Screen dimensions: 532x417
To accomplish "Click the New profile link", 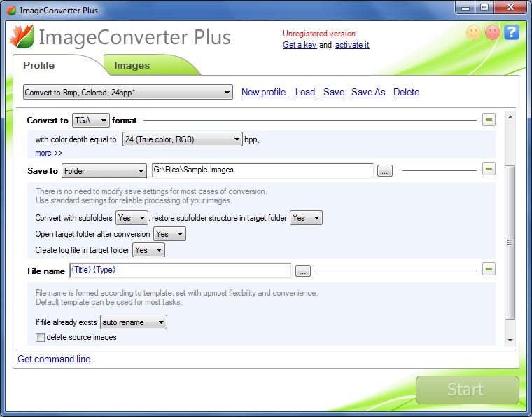I will (264, 93).
